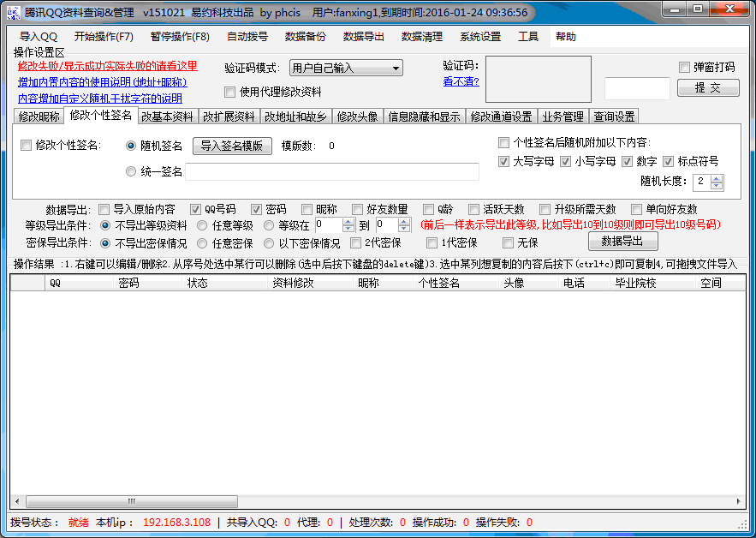Switch to the 修改头像 tab
The width and height of the screenshot is (756, 538).
[357, 117]
